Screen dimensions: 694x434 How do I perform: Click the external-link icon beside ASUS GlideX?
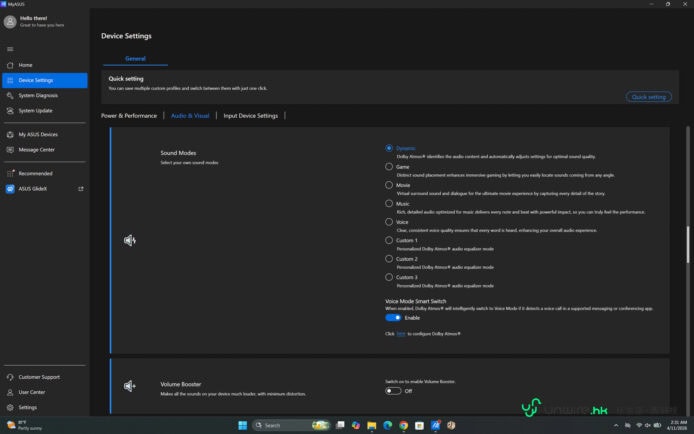click(x=81, y=189)
